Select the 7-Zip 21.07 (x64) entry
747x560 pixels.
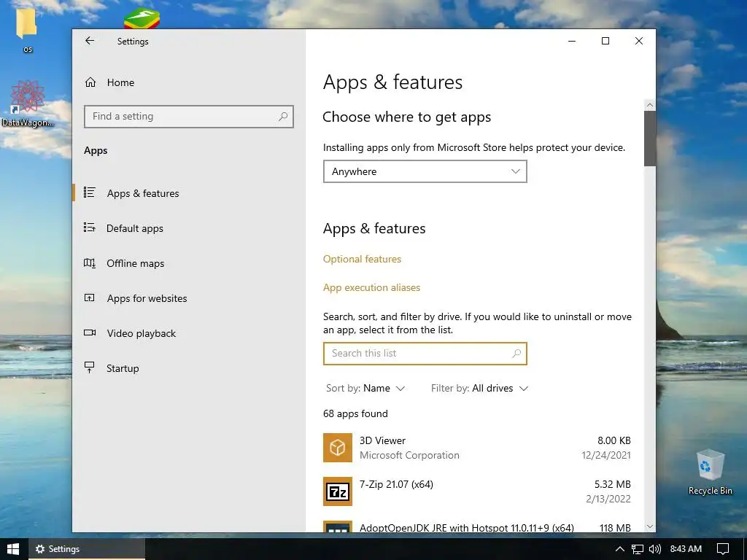point(477,491)
